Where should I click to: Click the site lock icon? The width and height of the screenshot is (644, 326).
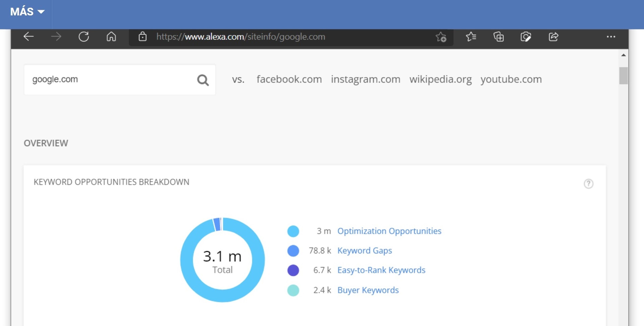(x=143, y=37)
